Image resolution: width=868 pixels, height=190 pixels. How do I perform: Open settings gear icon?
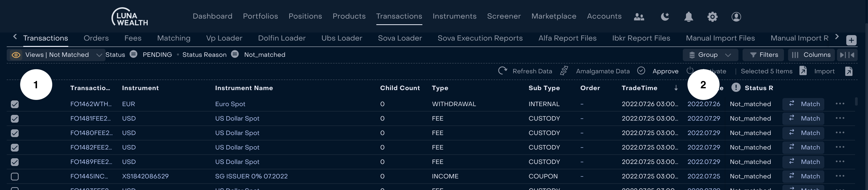pos(712,17)
